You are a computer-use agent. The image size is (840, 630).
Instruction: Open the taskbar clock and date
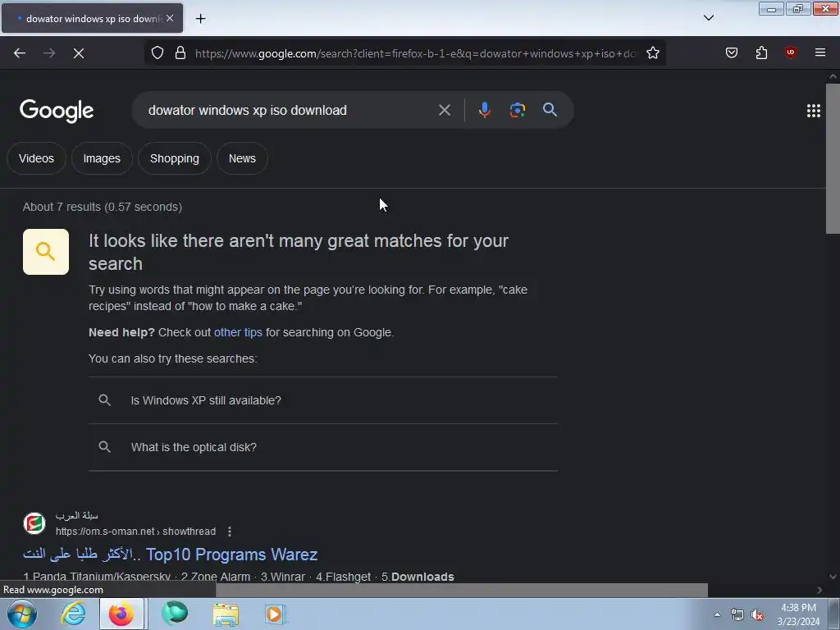coord(798,614)
